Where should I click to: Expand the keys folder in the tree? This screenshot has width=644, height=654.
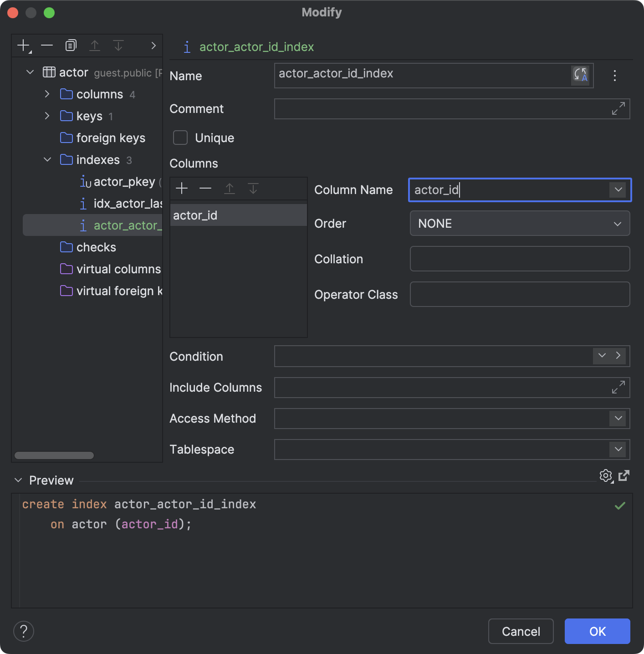(x=47, y=116)
